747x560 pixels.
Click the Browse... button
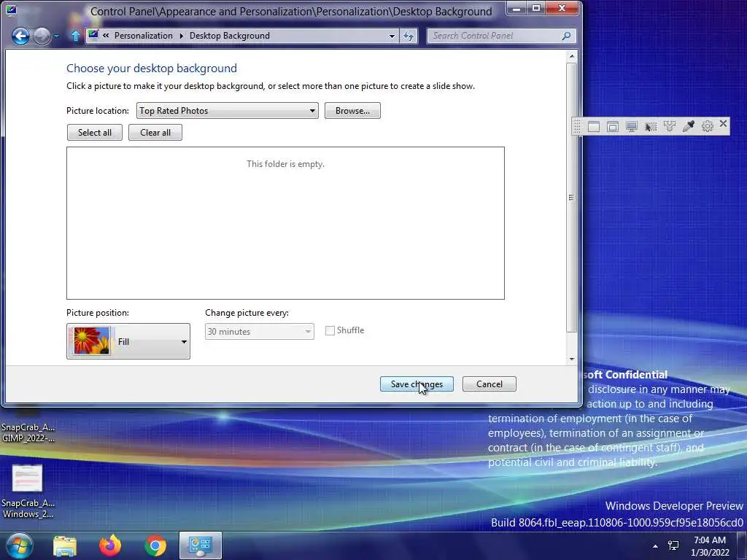tap(352, 111)
